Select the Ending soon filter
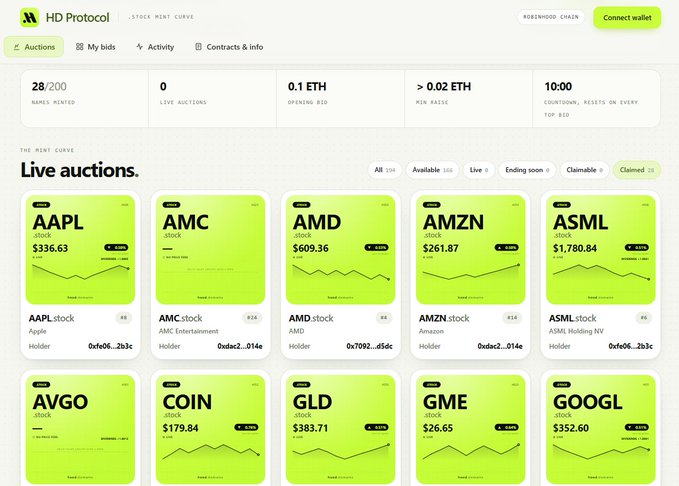This screenshot has width=679, height=486. pos(527,170)
